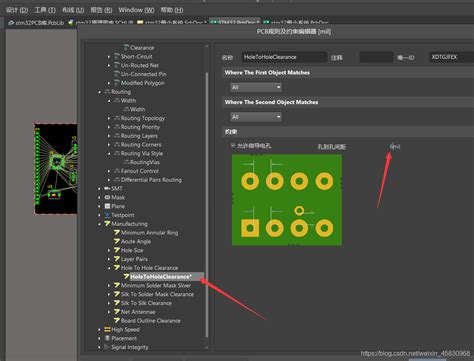Expand the SMT rule category
The width and height of the screenshot is (474, 361).
coord(99,189)
